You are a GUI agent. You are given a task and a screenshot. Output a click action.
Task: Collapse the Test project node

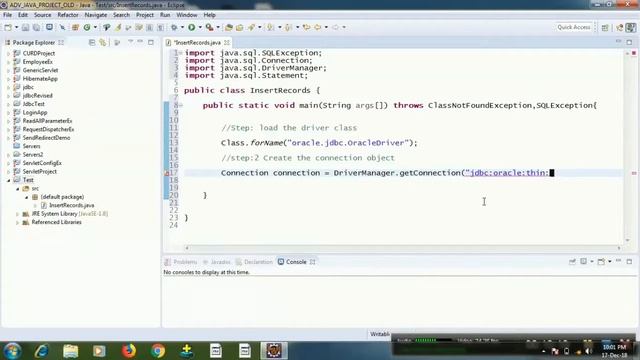9,180
